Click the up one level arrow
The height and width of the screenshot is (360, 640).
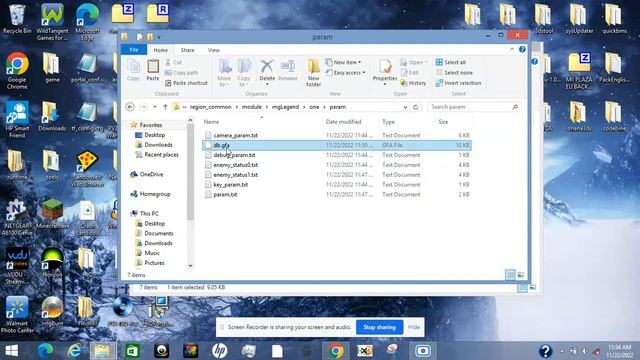point(165,107)
